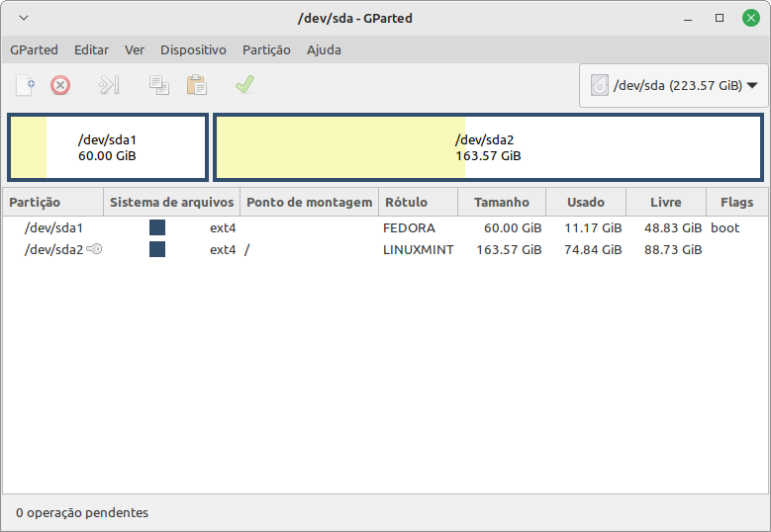Select the /dev/sda2 row in partition list

[x=386, y=249]
